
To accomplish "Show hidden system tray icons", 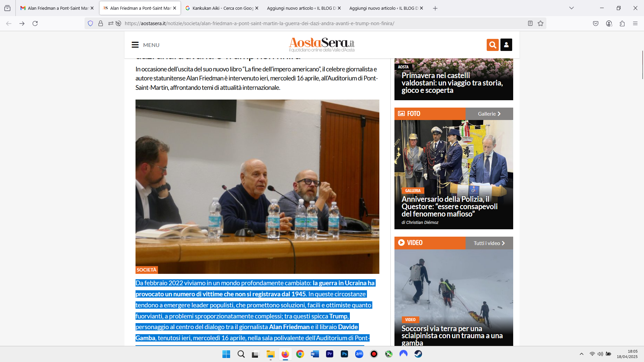I will [582, 354].
